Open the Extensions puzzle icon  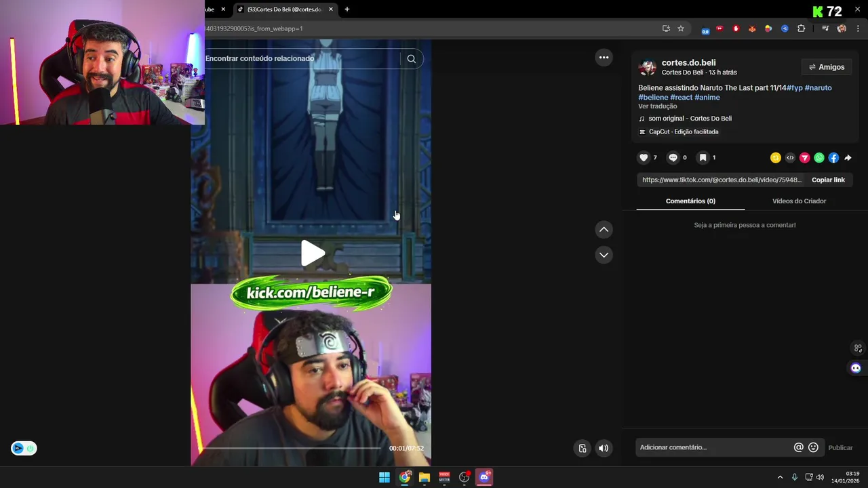point(802,28)
